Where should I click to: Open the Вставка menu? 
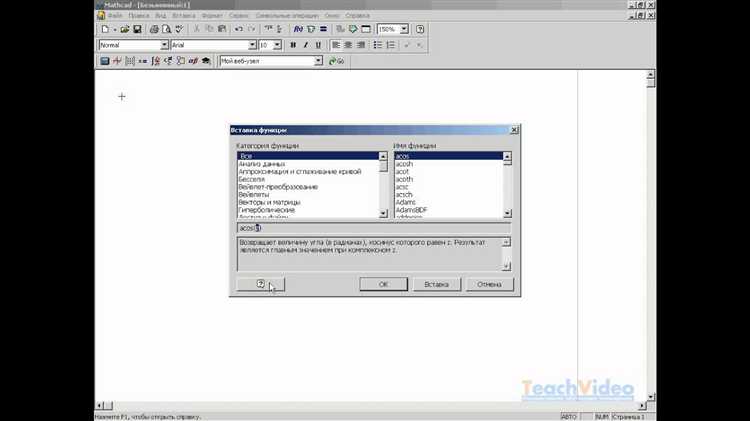(184, 16)
